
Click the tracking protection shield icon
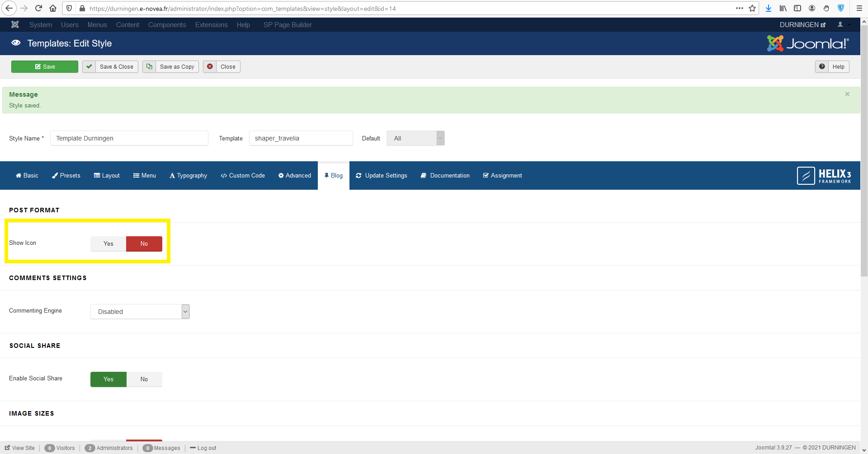[x=69, y=8]
